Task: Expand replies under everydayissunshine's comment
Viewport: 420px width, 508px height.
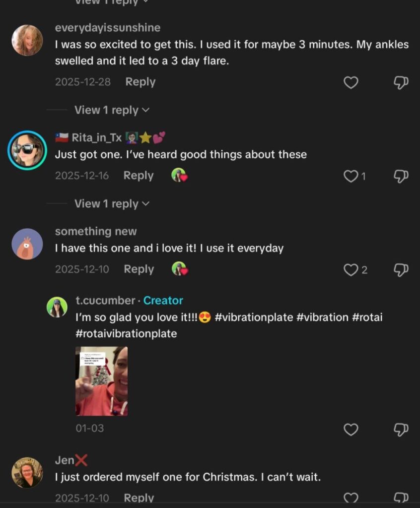Action: 112,110
